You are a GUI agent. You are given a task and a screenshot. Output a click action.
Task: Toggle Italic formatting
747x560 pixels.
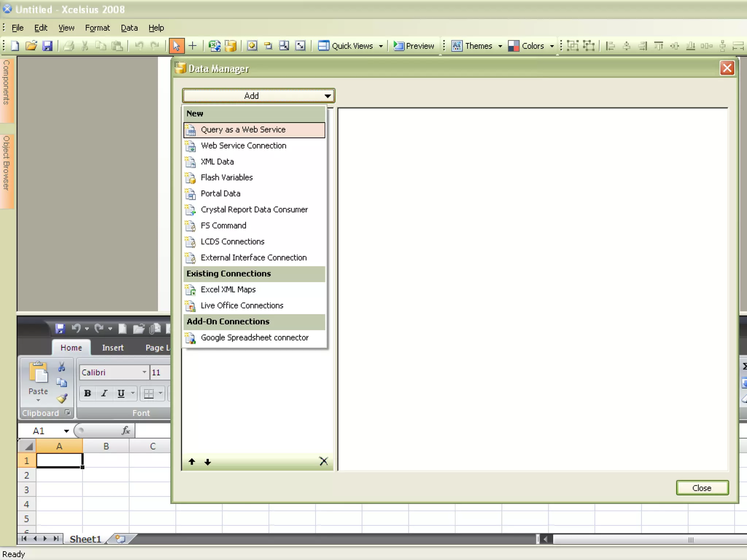pos(104,393)
